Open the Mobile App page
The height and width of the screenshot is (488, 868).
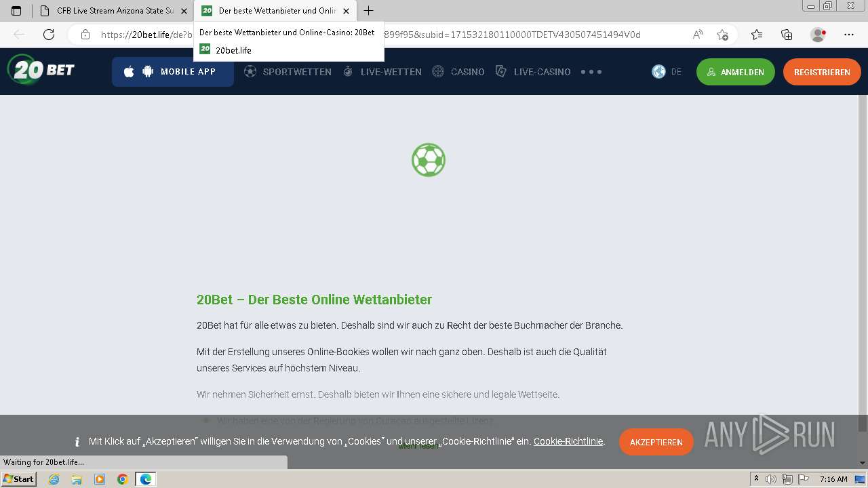pos(173,72)
